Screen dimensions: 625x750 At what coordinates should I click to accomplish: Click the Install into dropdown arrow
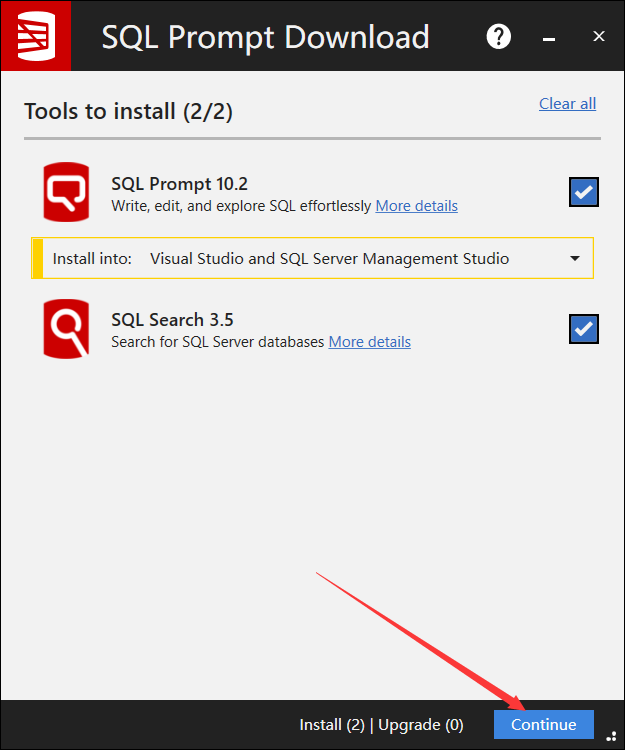(x=575, y=258)
